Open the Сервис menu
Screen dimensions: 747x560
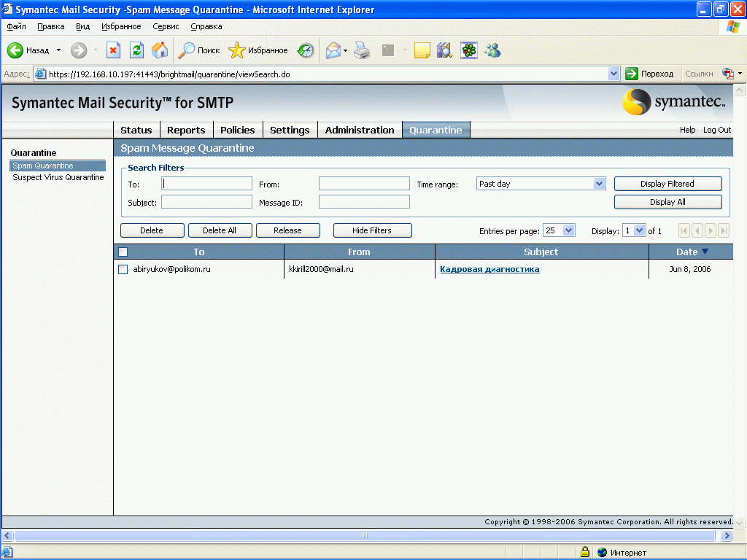[x=166, y=26]
